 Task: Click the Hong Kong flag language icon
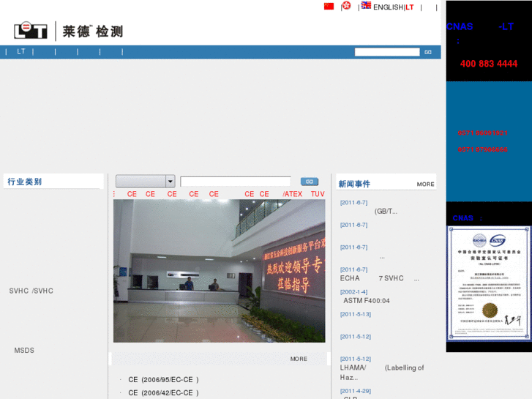(x=346, y=5)
